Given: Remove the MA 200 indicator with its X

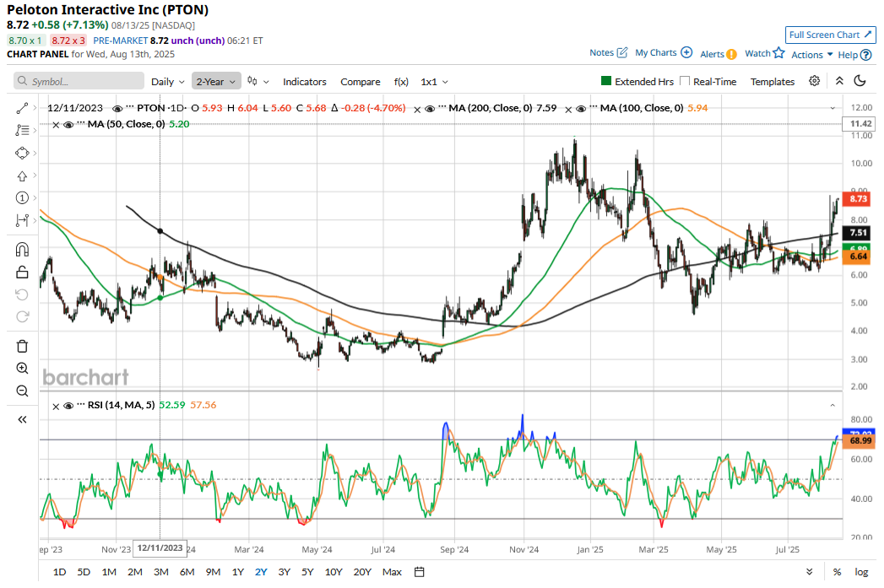Looking at the screenshot, I should click(x=417, y=110).
